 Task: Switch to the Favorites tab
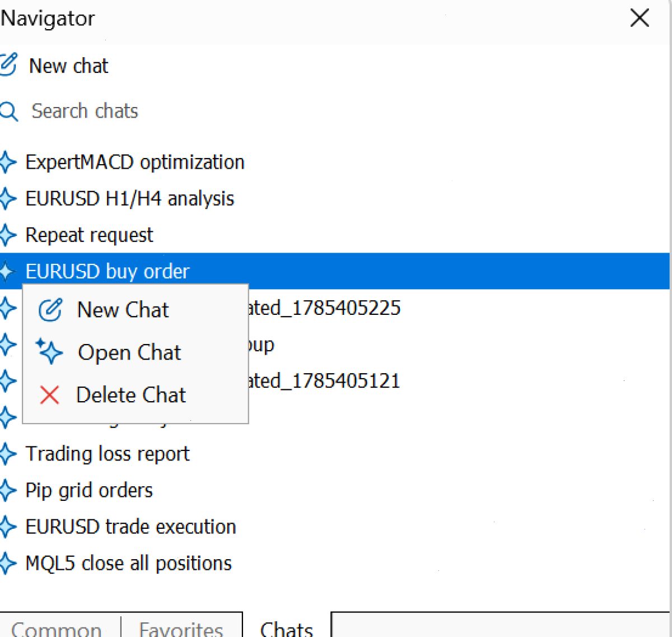(x=181, y=628)
